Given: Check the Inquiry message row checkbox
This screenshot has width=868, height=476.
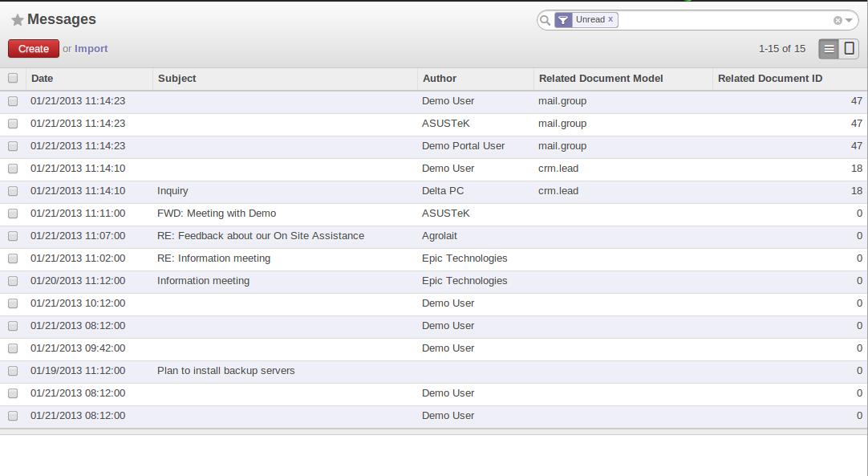Looking at the screenshot, I should (13, 191).
